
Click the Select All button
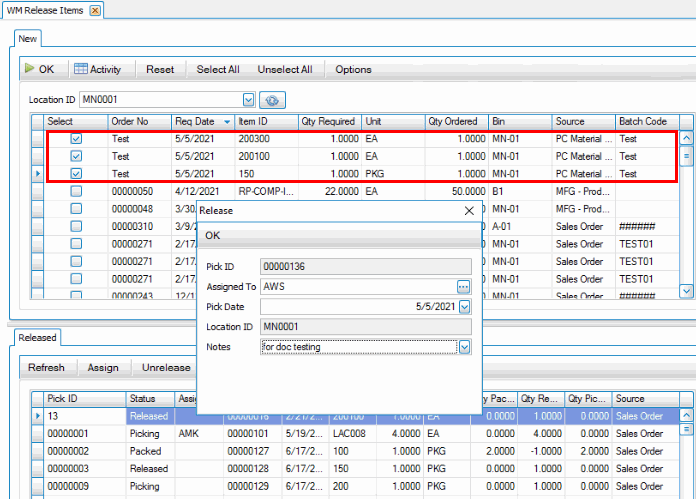click(x=218, y=69)
